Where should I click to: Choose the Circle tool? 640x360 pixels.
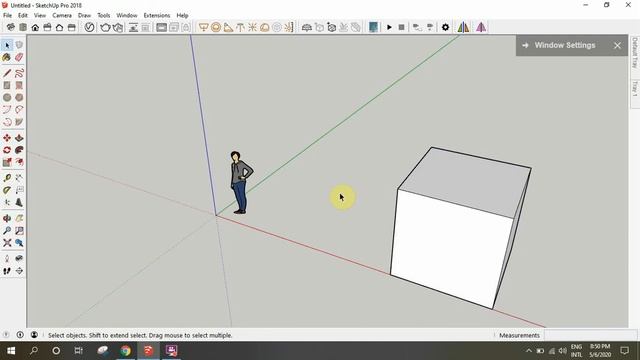click(7, 98)
